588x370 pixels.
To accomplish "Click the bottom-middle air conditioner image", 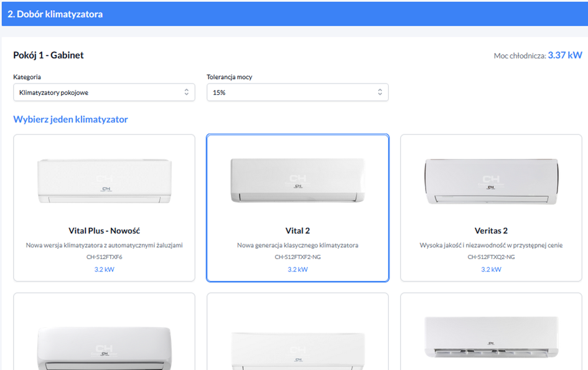I will point(297,350).
